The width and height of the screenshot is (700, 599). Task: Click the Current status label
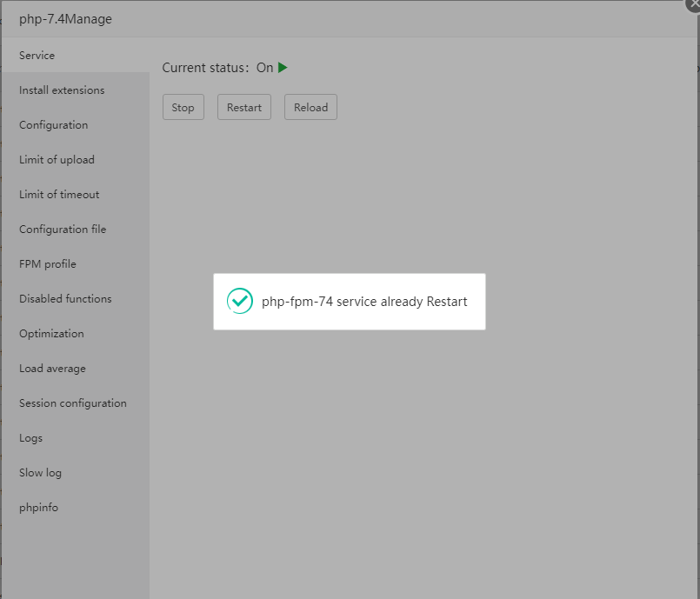205,68
